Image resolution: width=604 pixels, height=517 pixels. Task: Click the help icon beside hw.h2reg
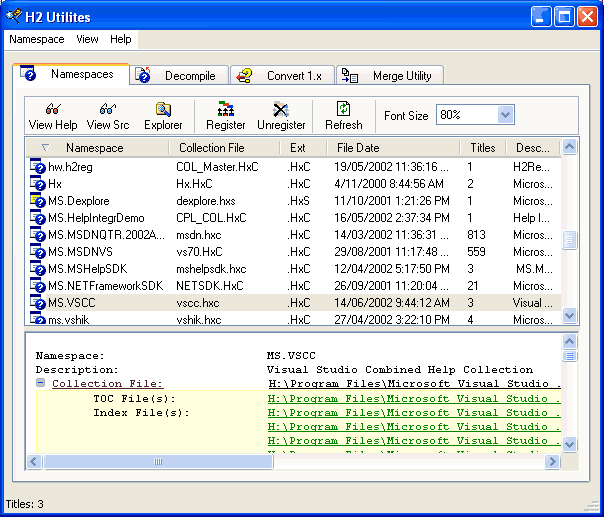[x=38, y=167]
